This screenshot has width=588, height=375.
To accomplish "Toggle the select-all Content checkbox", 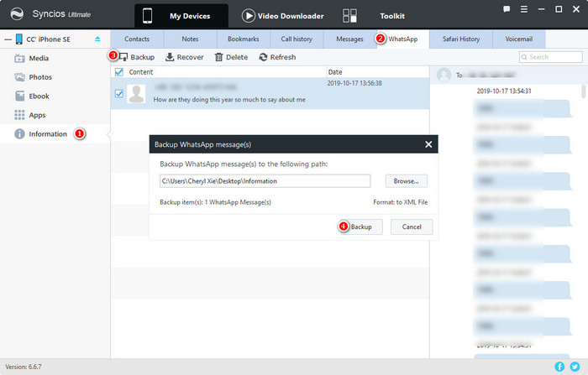I will click(119, 72).
